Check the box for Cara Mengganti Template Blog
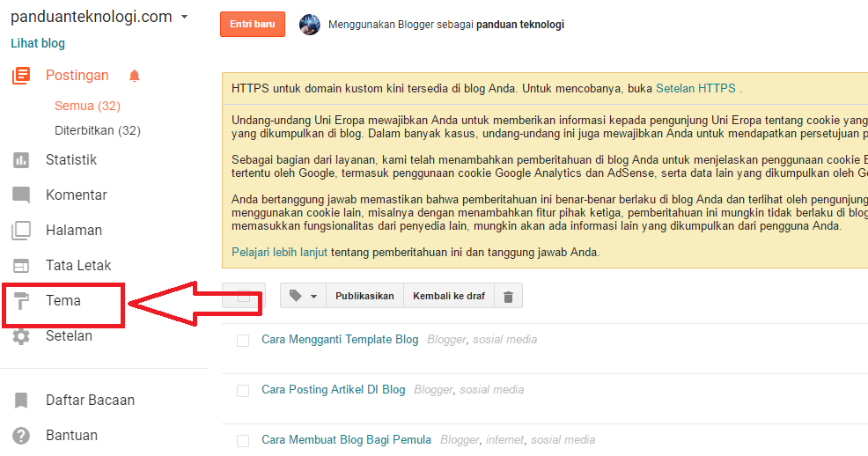This screenshot has width=868, height=456. (x=242, y=341)
